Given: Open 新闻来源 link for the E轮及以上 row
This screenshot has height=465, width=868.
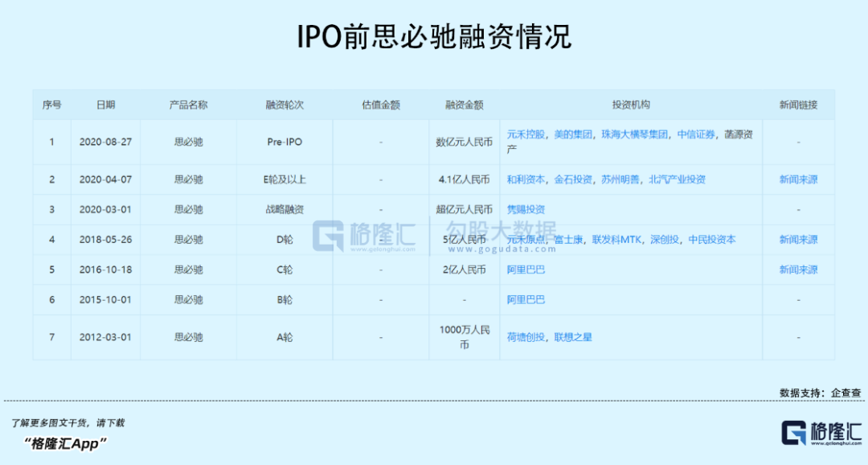Looking at the screenshot, I should coord(798,179).
